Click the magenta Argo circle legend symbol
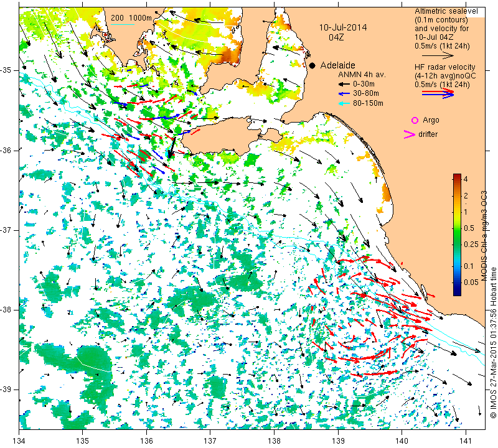The image size is (498, 448). tap(415, 120)
